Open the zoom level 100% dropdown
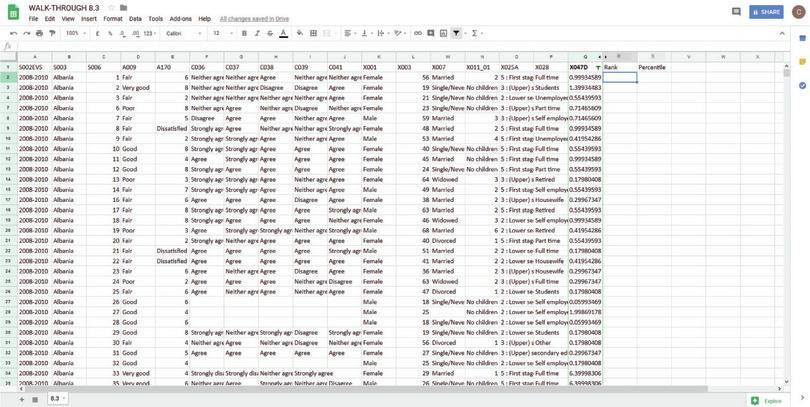 pos(75,33)
